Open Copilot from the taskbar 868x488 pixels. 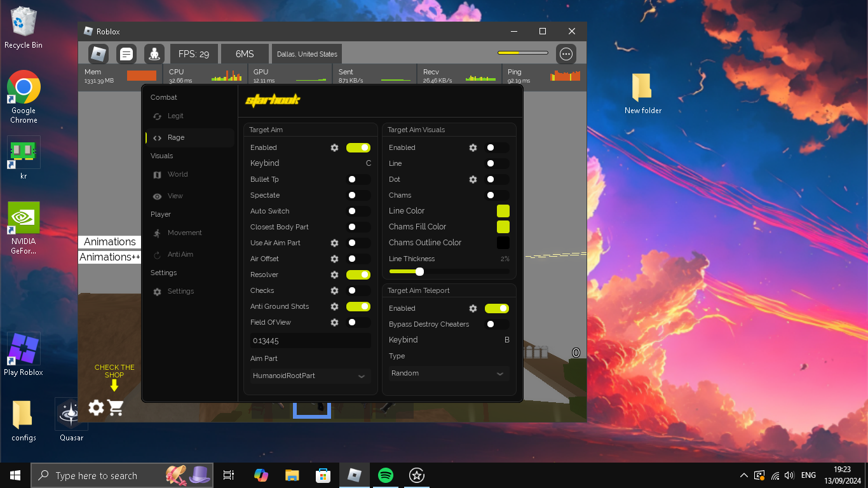click(x=261, y=475)
